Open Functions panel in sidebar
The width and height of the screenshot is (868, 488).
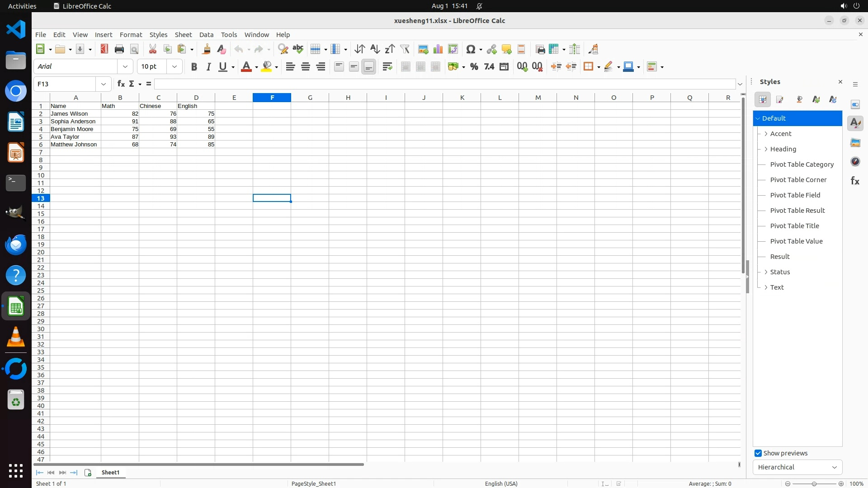point(855,181)
